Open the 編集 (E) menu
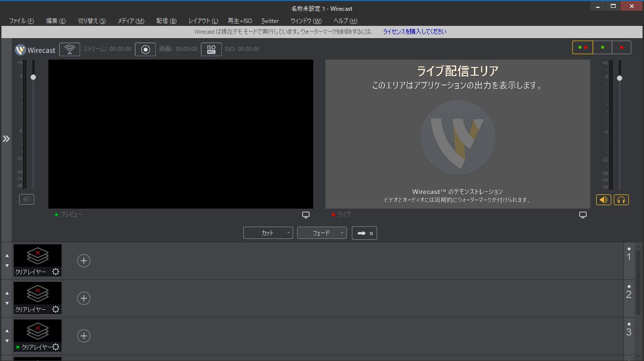 point(56,21)
